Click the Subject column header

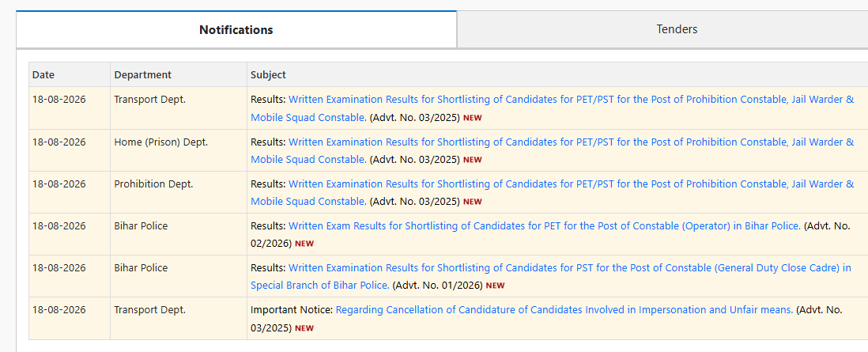[x=557, y=75]
